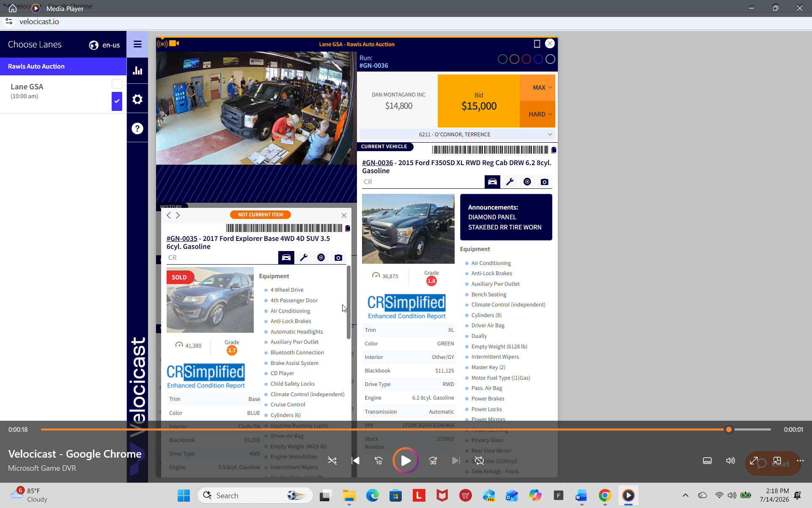The image size is (812, 508).
Task: Select vehicle tab icon for #GN-0036
Action: (x=492, y=182)
